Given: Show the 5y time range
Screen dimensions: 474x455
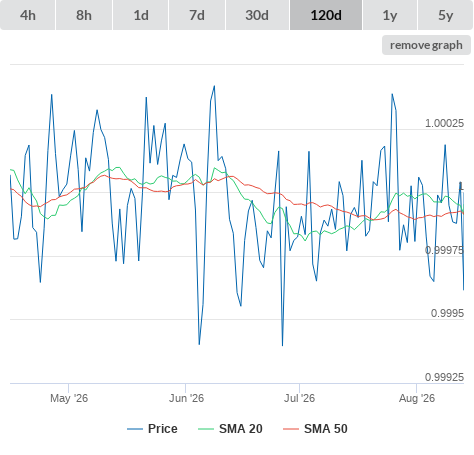Looking at the screenshot, I should [x=446, y=15].
